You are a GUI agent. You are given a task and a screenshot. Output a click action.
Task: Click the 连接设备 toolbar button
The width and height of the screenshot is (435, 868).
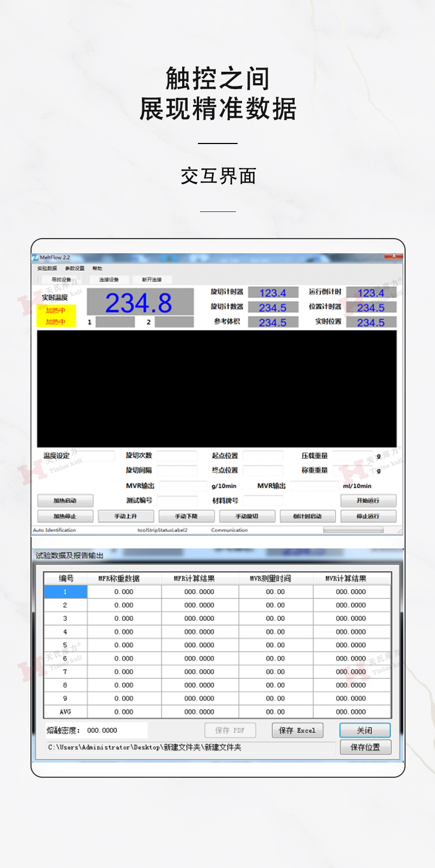tap(109, 279)
